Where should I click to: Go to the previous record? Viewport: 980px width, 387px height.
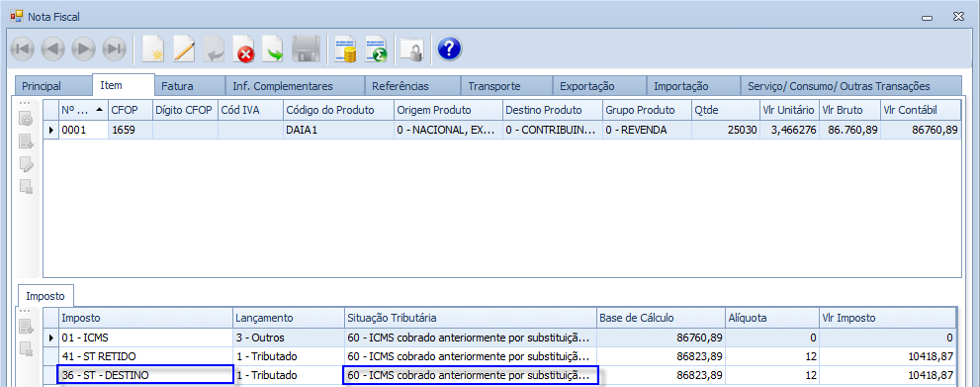pos(53,48)
